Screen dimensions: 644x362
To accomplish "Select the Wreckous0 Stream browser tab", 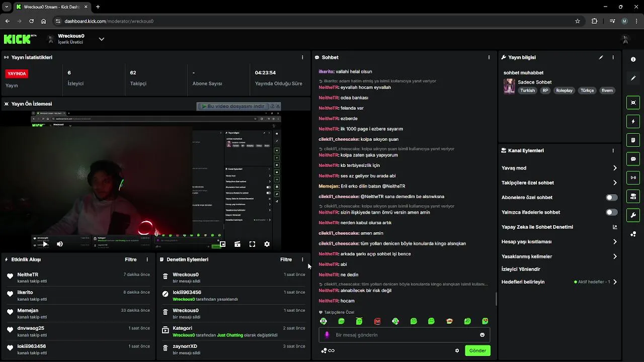I will point(51,7).
